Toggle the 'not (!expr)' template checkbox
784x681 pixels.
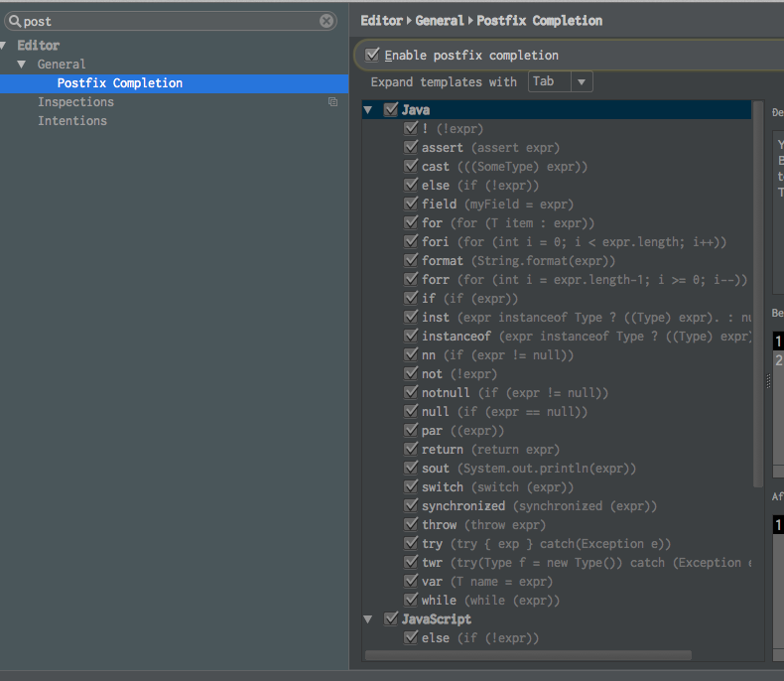coord(411,373)
